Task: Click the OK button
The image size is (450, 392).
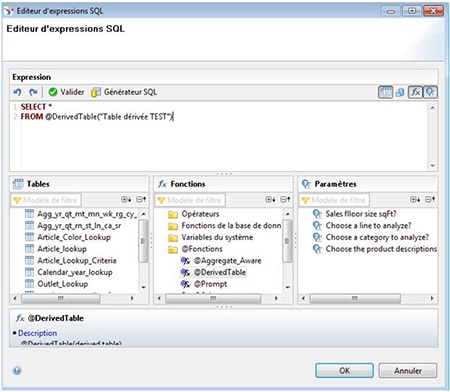Action: pyautogui.click(x=344, y=371)
